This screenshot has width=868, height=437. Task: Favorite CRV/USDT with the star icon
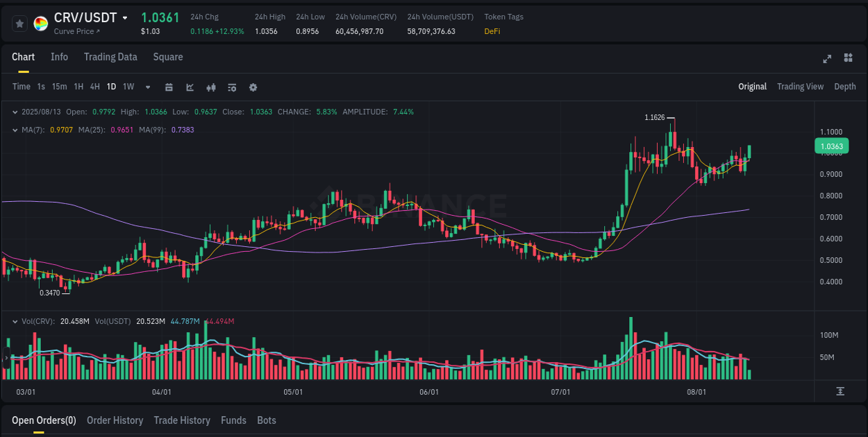coord(20,23)
